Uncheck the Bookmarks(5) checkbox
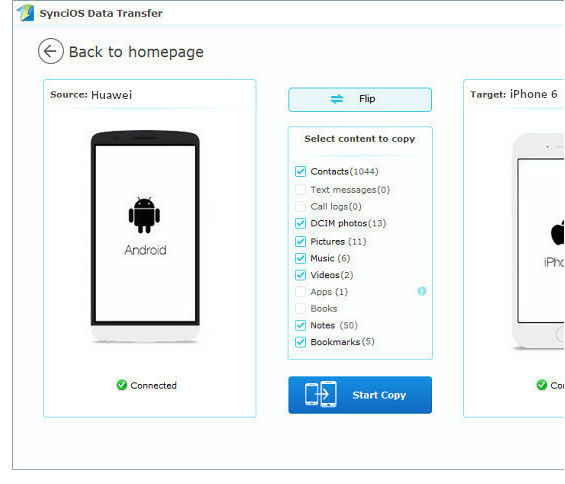Image resolution: width=565 pixels, height=484 pixels. [x=301, y=342]
